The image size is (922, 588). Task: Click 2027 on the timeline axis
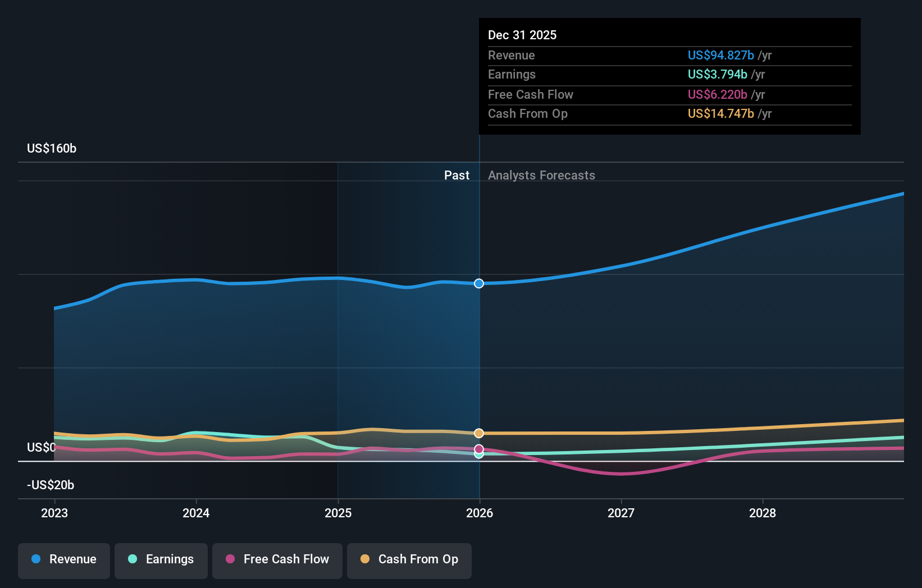(x=621, y=513)
